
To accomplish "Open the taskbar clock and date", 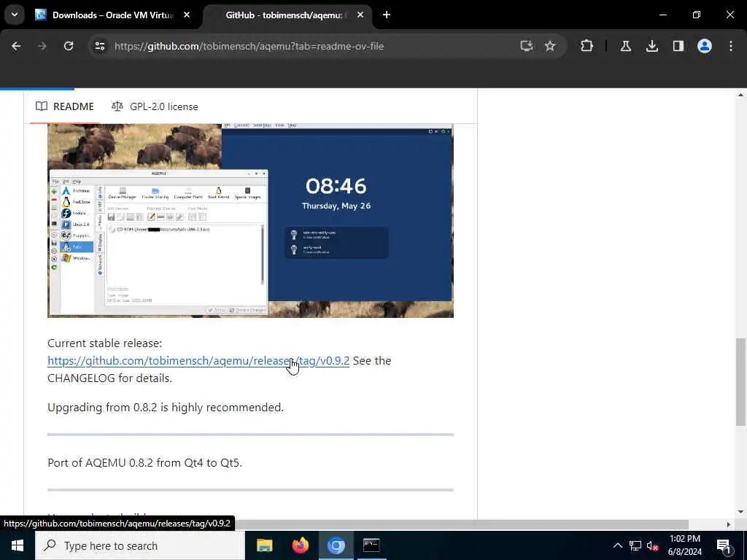I will 685,545.
